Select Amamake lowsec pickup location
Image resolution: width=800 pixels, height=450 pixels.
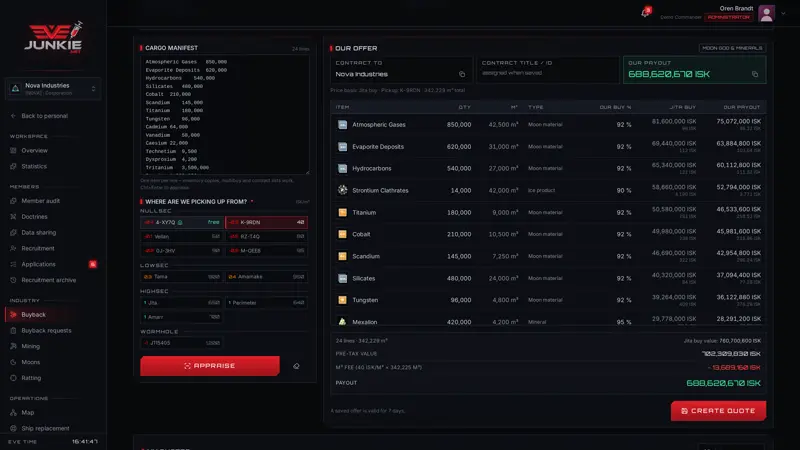[266, 277]
